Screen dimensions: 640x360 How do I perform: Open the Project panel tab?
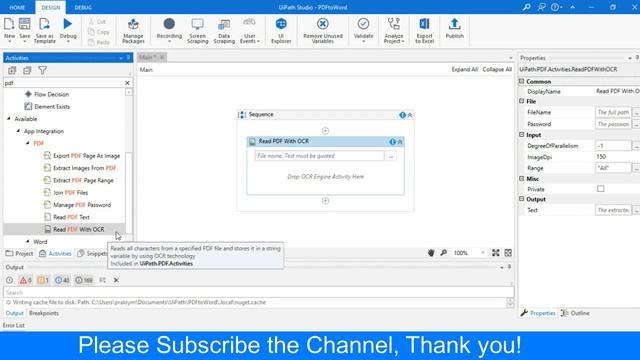20,253
